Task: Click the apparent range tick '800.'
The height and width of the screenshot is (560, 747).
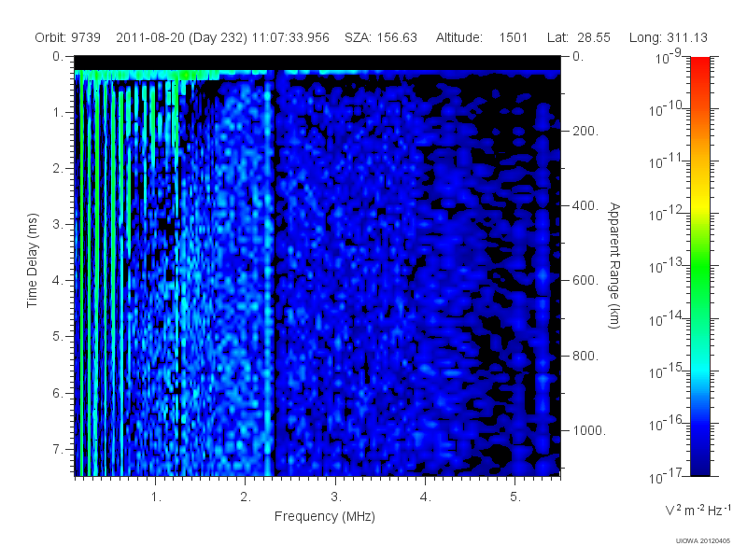Action: [585, 356]
